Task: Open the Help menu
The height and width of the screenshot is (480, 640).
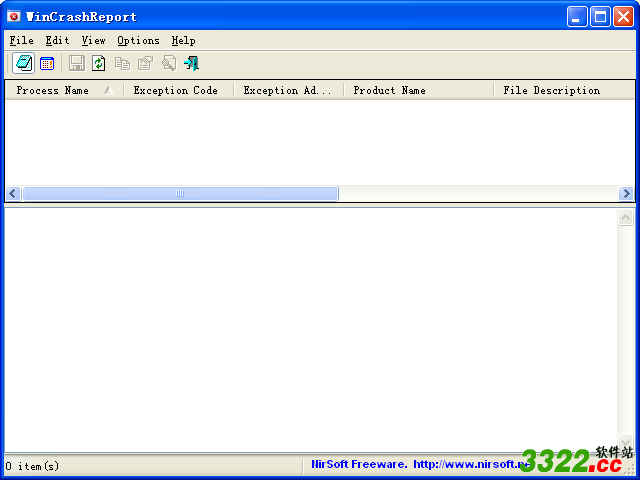Action: click(x=183, y=40)
